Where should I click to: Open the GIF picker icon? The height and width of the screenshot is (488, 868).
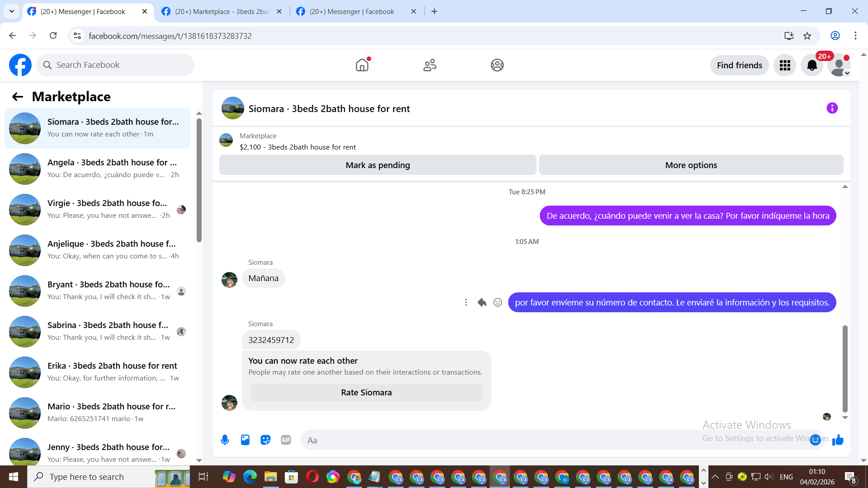click(x=286, y=440)
